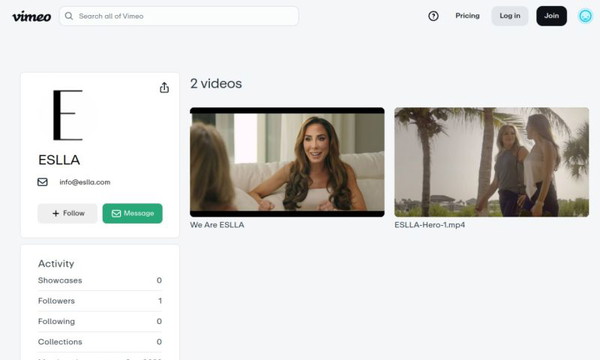The image size is (600, 360).
Task: Open the ESLLA-Hero-1.mp4 video thumbnail
Action: (492, 162)
